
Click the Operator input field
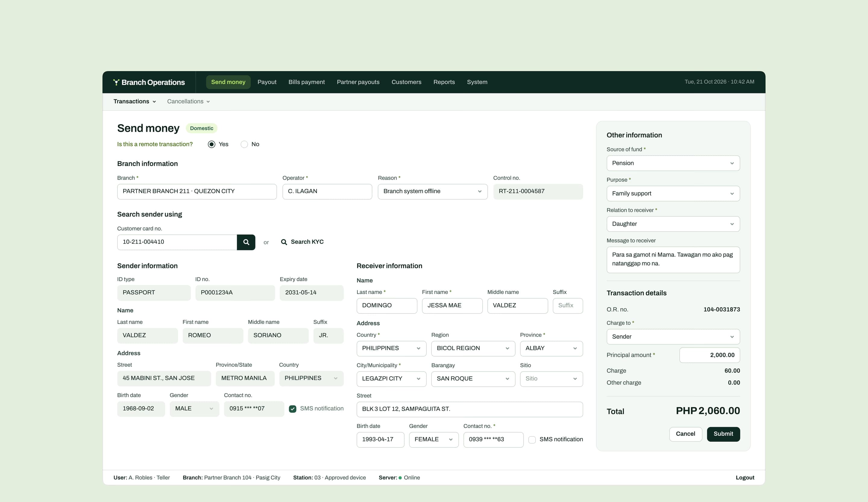point(327,191)
